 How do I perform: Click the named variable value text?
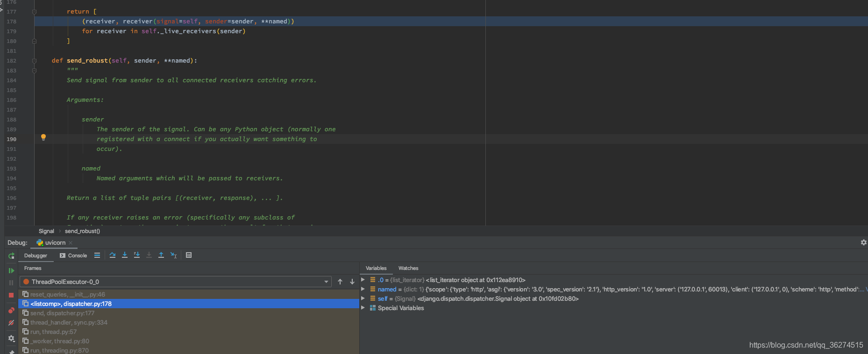click(x=645, y=290)
